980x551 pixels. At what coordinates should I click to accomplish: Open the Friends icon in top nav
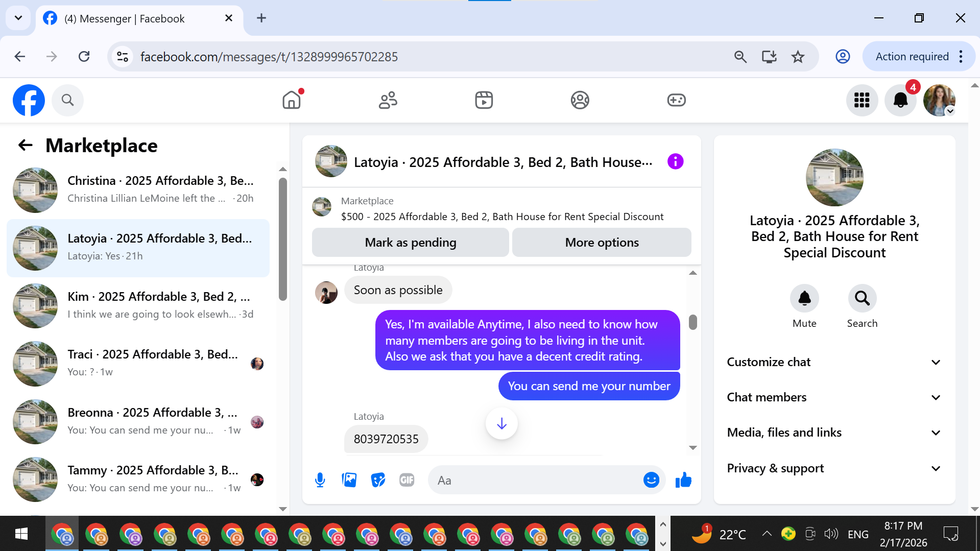tap(388, 100)
